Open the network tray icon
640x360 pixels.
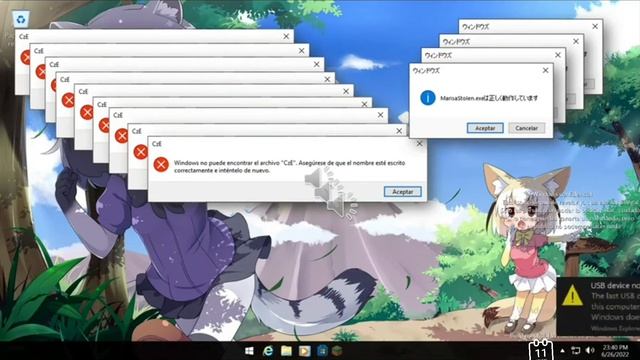click(x=576, y=351)
